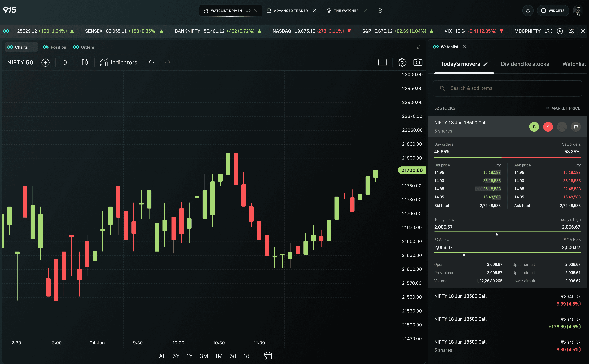Switch to the ADVANCED TRADER workspace tab
This screenshot has height=364, width=589.
291,11
